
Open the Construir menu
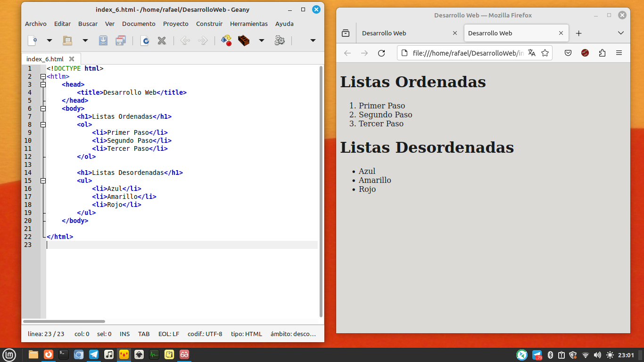(x=209, y=24)
